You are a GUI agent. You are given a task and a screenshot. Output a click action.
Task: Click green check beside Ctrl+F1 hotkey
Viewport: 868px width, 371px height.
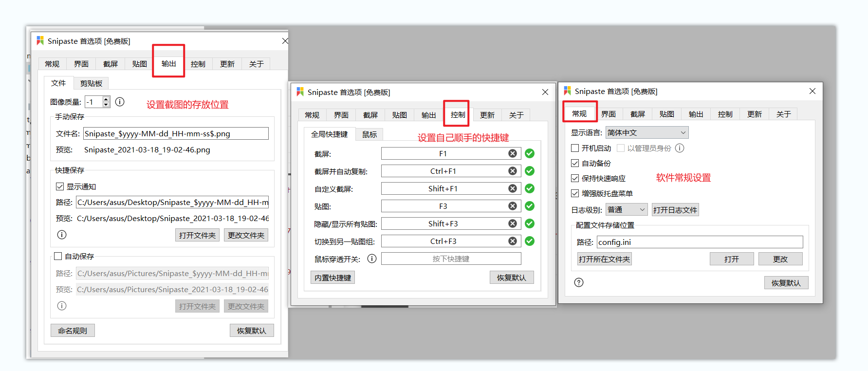(x=530, y=171)
